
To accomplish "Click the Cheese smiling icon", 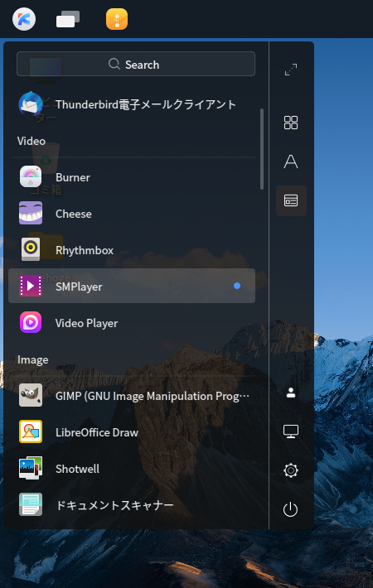I will click(x=31, y=213).
